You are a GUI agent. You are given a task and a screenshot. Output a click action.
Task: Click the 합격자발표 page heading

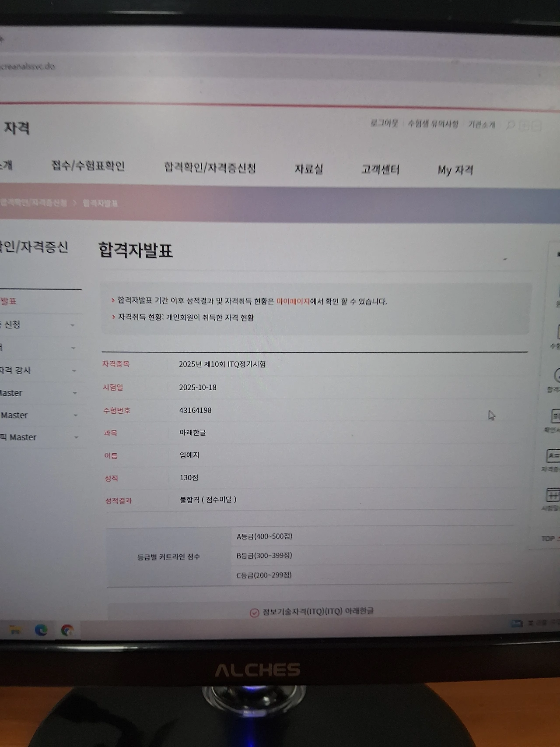tap(136, 250)
